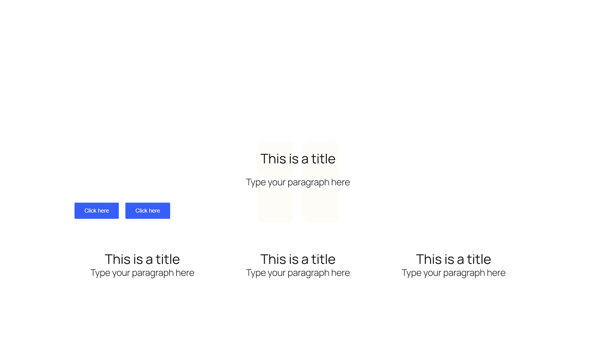Click the word "title" in the middle column heading
Image resolution: width=596 pixels, height=364 pixels.
323,259
